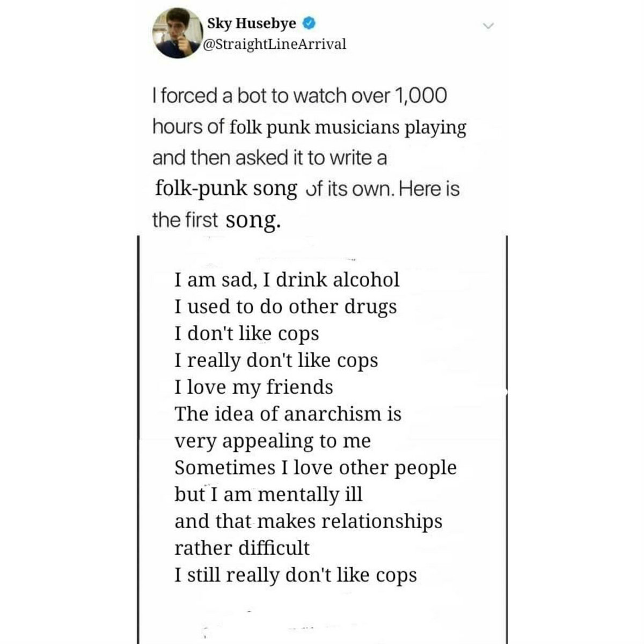Screen dimensions: 644x644
Task: Select the line "very appealing to me"
Action: [273, 441]
